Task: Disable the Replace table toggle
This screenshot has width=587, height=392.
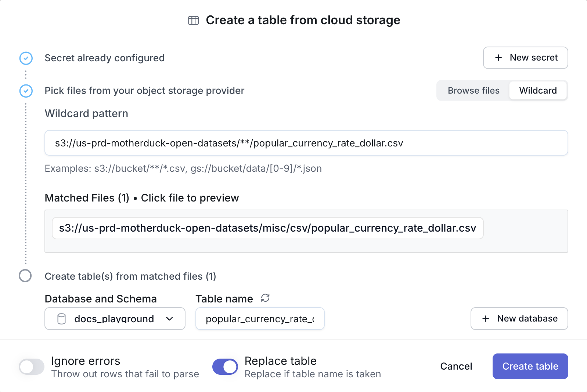Action: (225, 366)
